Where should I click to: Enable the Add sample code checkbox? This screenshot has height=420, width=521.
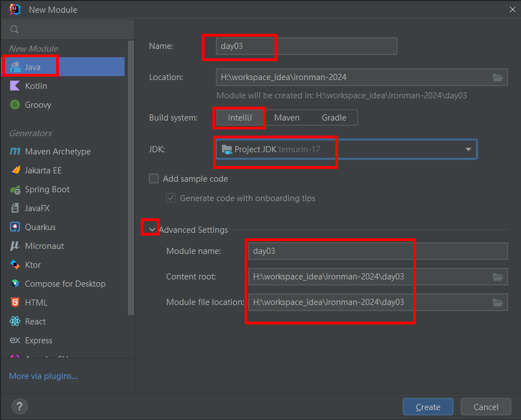154,179
